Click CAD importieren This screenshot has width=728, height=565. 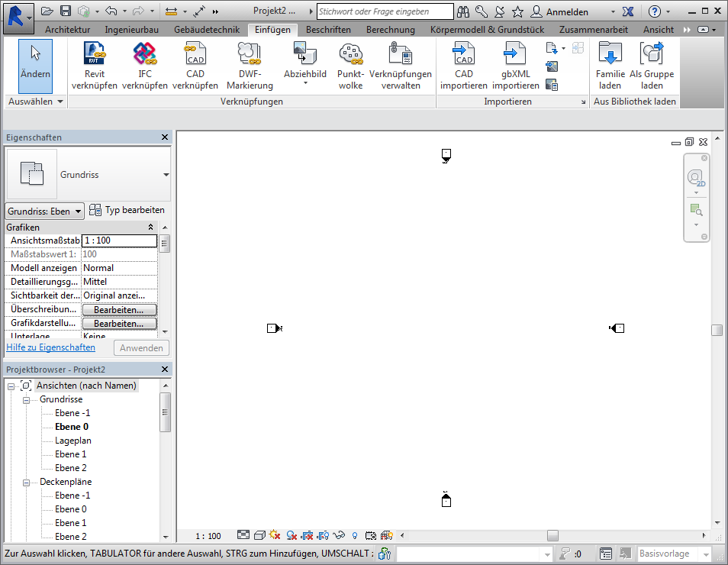coord(464,66)
